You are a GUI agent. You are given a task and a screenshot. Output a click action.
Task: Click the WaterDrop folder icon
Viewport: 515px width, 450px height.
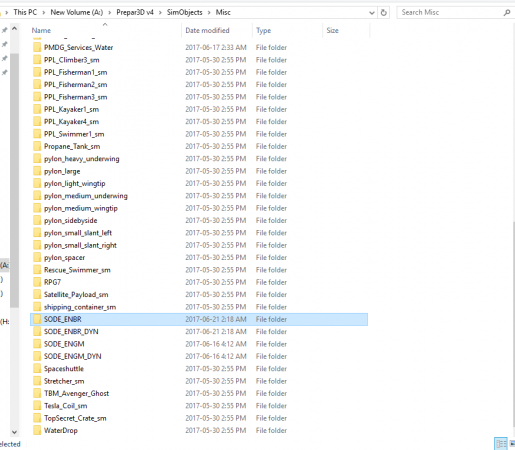pos(37,430)
